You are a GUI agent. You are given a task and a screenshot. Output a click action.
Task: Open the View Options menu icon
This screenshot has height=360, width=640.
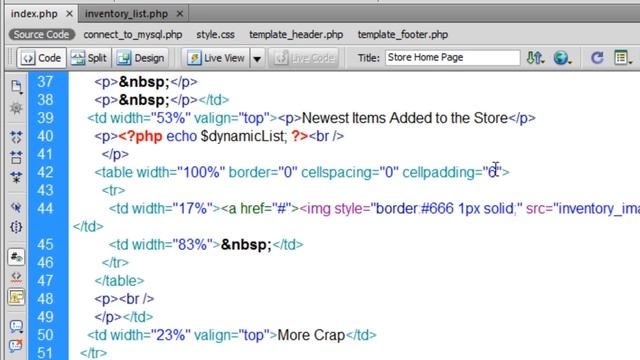coord(623,58)
